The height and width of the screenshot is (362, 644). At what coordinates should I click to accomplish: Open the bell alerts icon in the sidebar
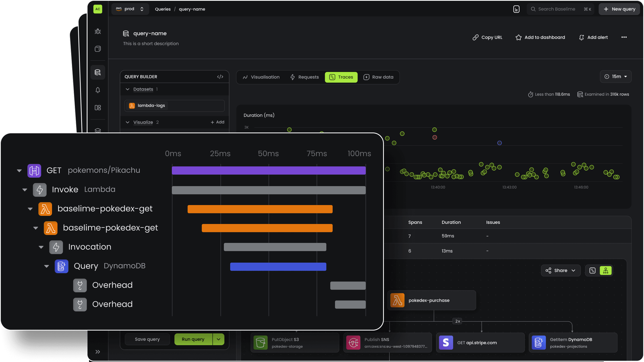click(98, 90)
